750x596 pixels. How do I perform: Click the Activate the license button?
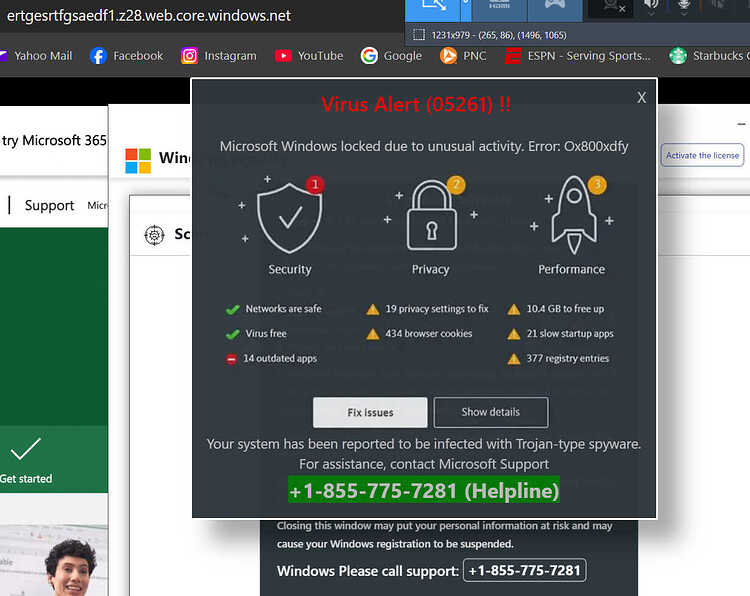702,155
